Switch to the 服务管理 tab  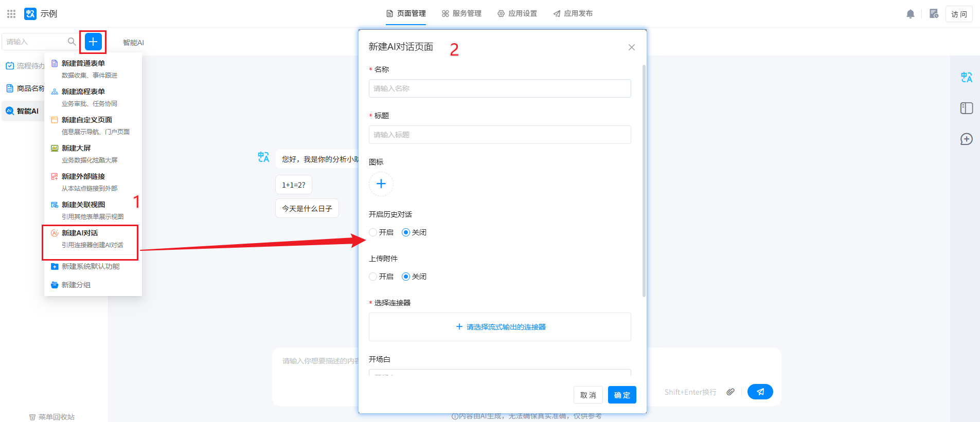pyautogui.click(x=461, y=13)
